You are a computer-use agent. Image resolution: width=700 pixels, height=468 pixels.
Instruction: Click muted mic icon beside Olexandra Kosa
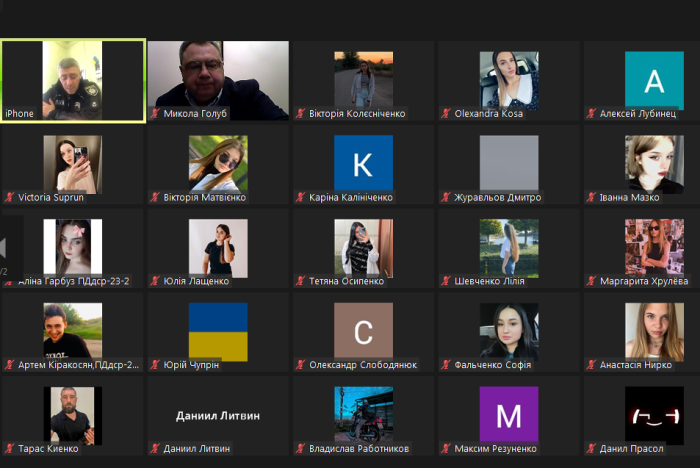tap(446, 114)
